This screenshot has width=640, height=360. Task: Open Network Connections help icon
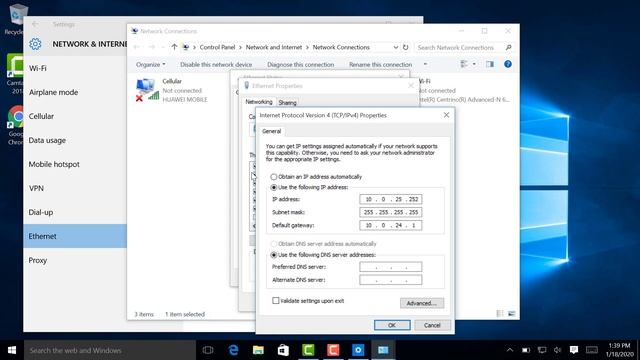[508, 64]
